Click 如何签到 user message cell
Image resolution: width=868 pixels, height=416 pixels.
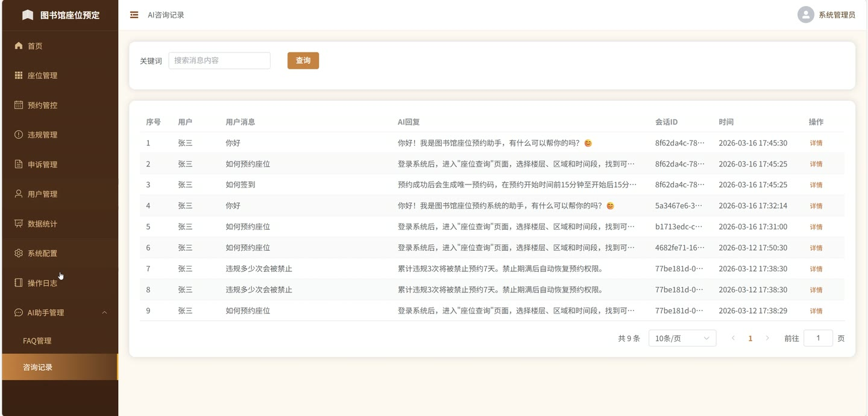(241, 184)
